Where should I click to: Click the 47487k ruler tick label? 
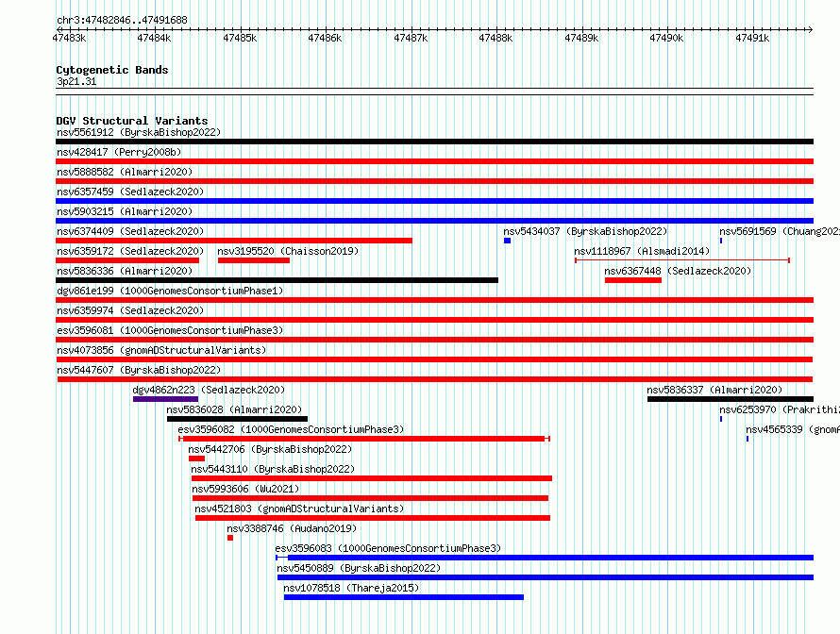click(x=411, y=38)
